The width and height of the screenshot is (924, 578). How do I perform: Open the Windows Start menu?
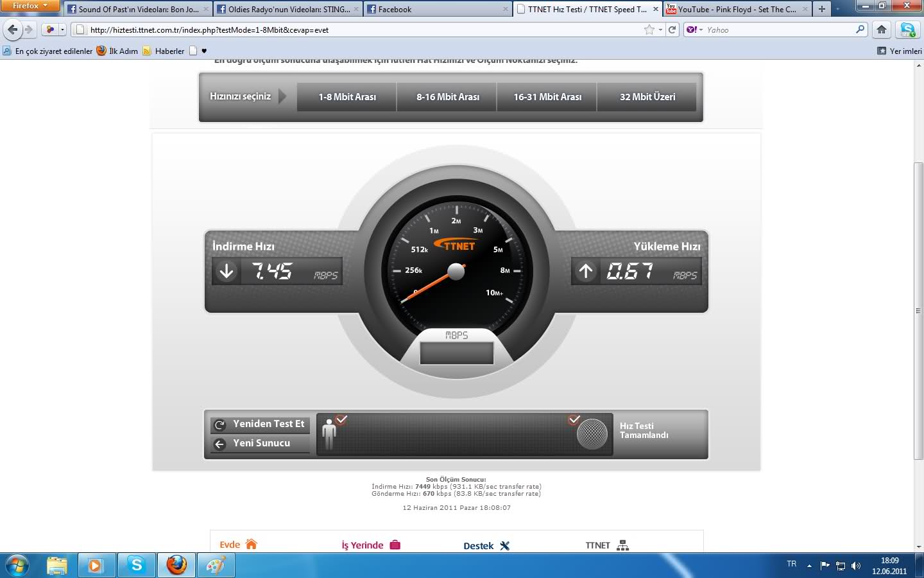(17, 565)
